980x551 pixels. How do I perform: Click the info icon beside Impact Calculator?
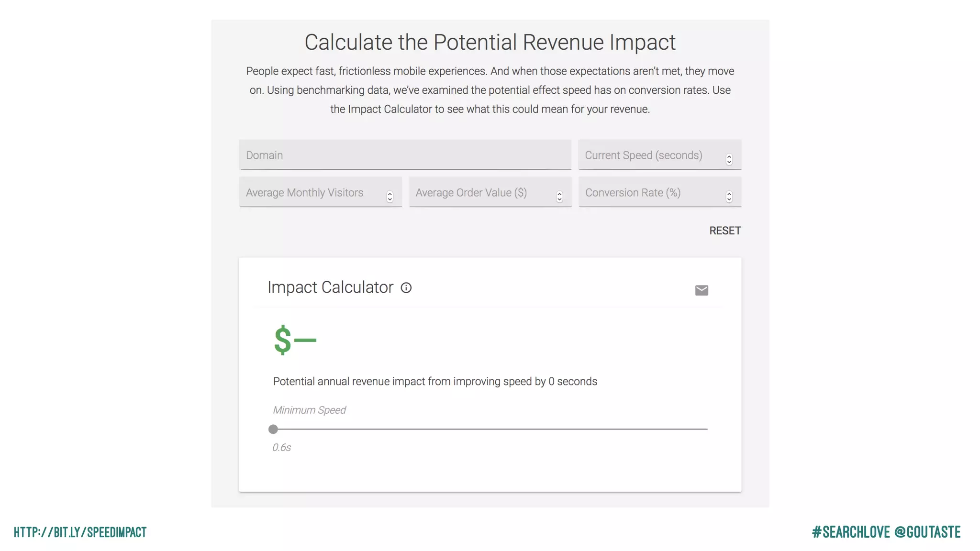tap(406, 288)
